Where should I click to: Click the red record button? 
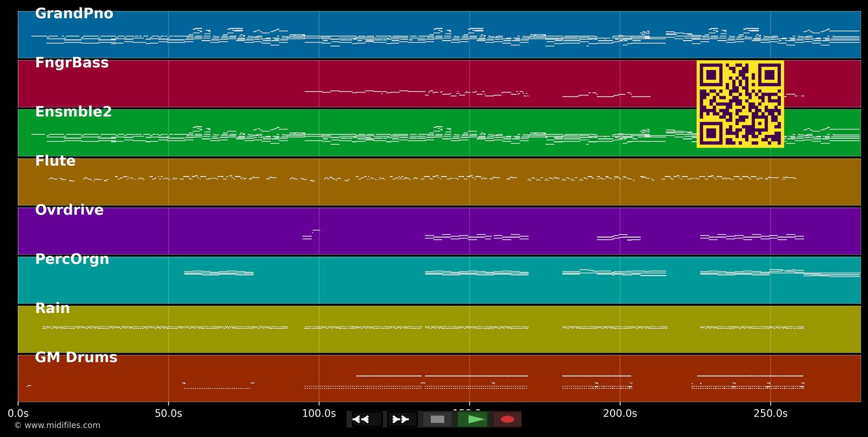(x=507, y=419)
